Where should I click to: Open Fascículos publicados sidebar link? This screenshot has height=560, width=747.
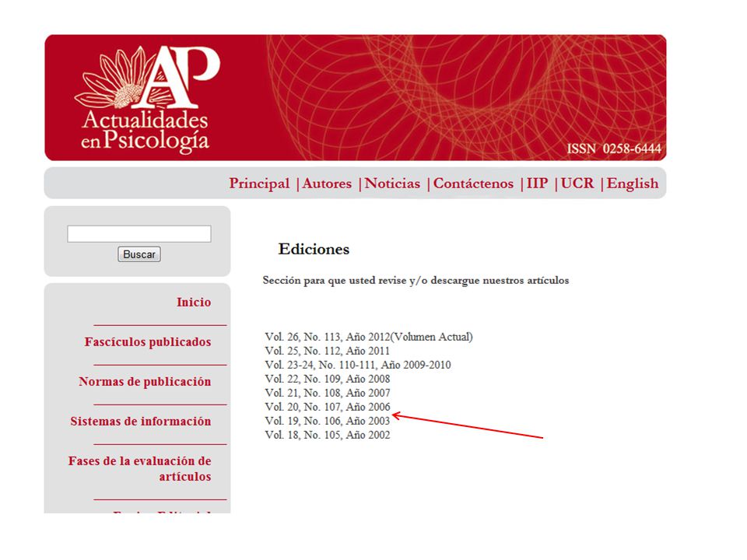148,342
